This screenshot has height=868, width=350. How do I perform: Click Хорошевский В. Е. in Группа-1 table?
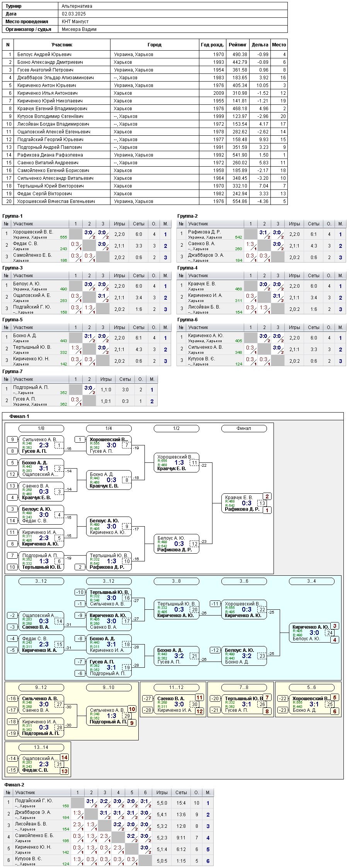coord(33,232)
